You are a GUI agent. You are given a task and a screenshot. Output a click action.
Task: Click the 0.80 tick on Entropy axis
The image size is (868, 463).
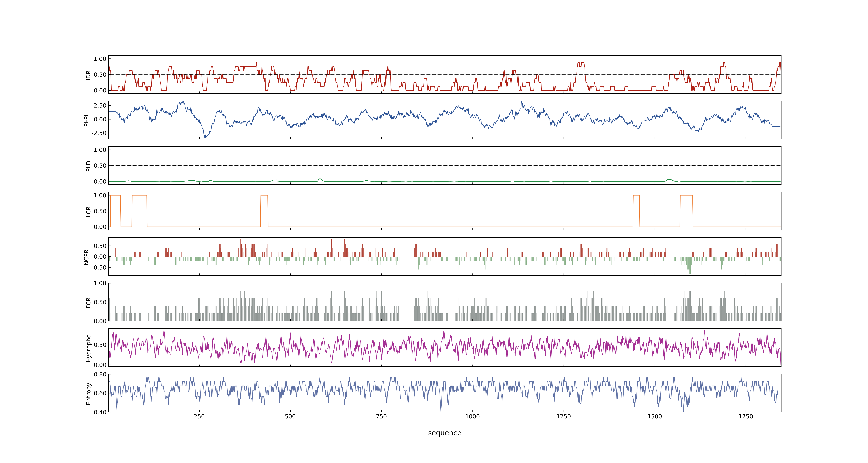pos(100,374)
